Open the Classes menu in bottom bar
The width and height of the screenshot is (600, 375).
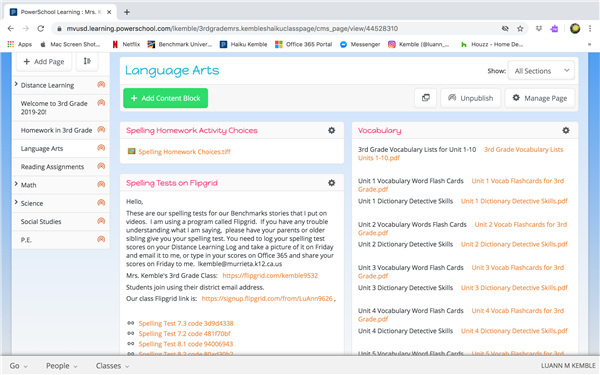pos(112,366)
